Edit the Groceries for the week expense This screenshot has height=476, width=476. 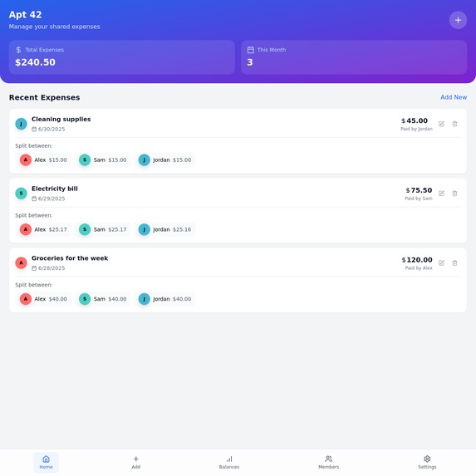pos(441,263)
